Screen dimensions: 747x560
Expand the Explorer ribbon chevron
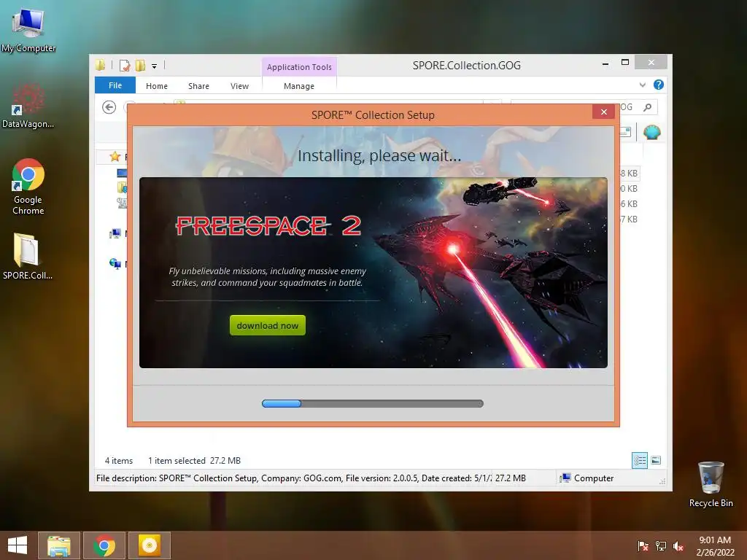click(643, 85)
